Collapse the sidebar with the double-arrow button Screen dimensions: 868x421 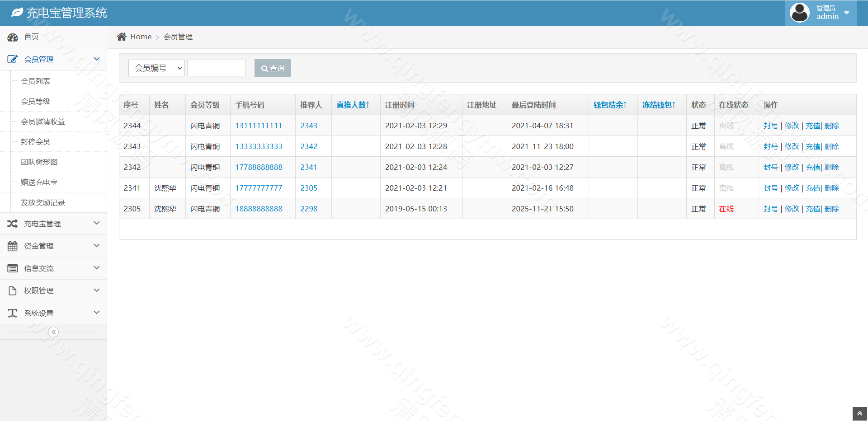53,332
